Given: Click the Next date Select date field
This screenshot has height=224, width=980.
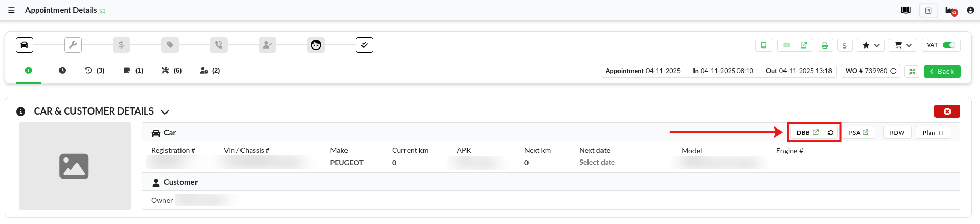Looking at the screenshot, I should pos(597,163).
